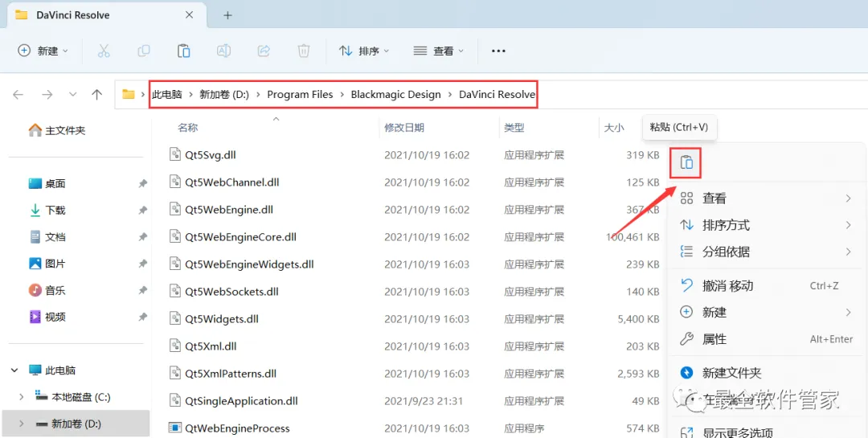Expand the 此电脑 tree node
The image size is (868, 438).
14,370
